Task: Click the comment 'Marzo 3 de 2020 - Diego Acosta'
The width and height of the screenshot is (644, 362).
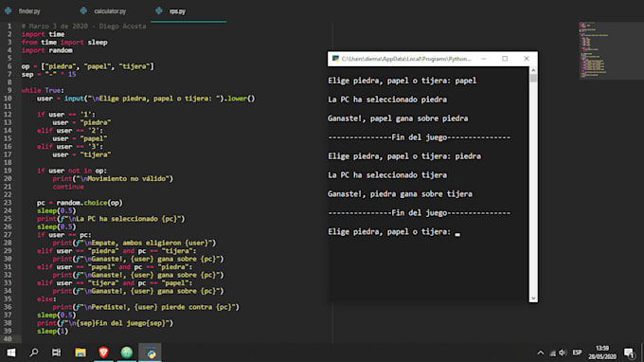Action: point(83,26)
